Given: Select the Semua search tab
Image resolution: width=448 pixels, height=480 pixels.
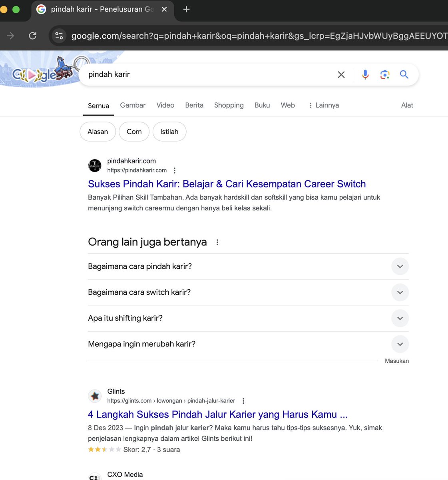Looking at the screenshot, I should click(x=98, y=106).
